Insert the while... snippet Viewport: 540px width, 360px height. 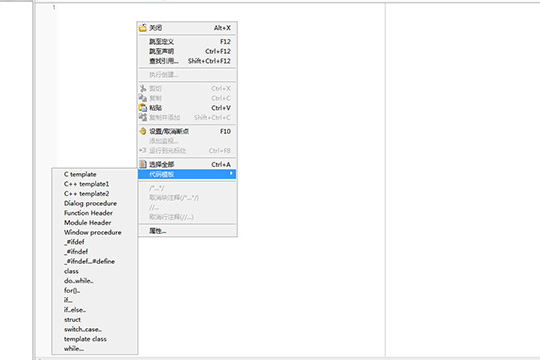[95, 349]
